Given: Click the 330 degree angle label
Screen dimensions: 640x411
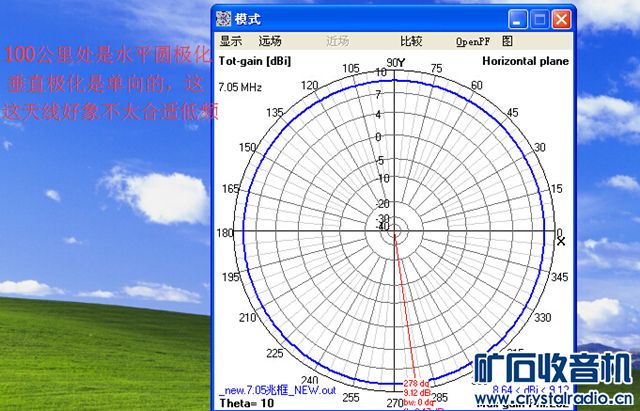Looking at the screenshot, I should coord(542,317).
